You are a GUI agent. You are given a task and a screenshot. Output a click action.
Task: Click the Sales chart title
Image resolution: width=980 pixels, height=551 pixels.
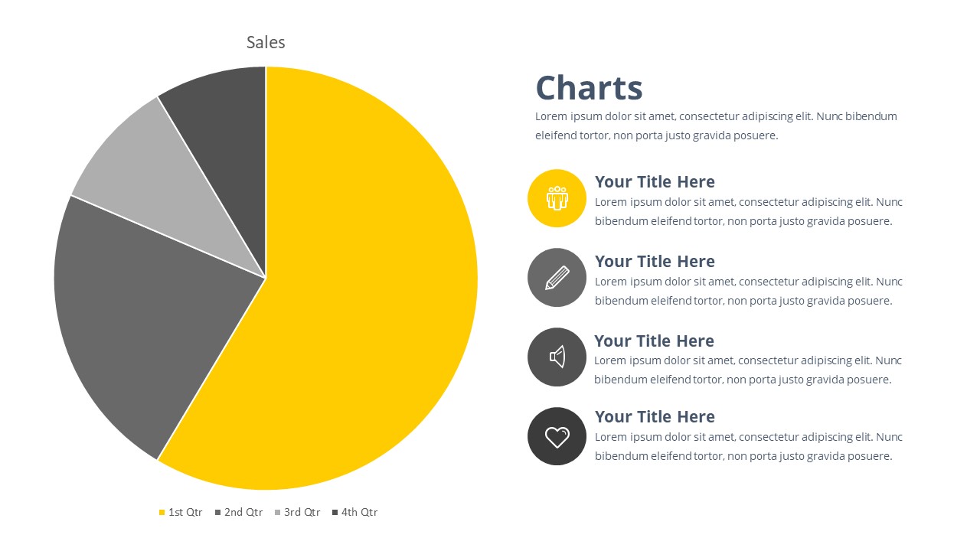266,43
